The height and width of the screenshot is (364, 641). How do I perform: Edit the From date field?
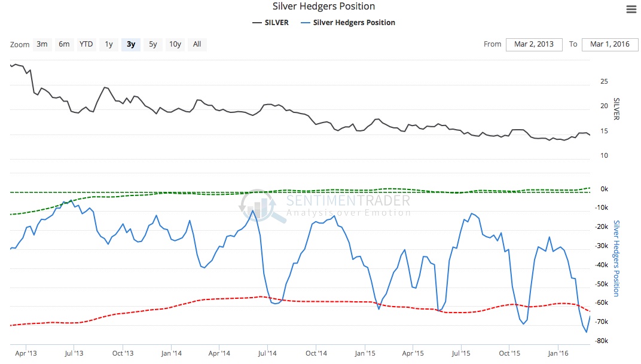point(534,44)
